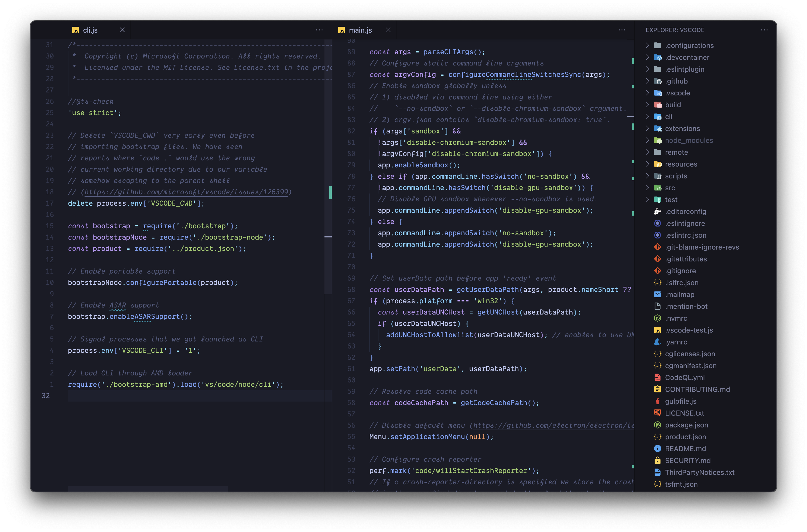Click Menu.setApplicationMenu(null) line in main.js

431,437
